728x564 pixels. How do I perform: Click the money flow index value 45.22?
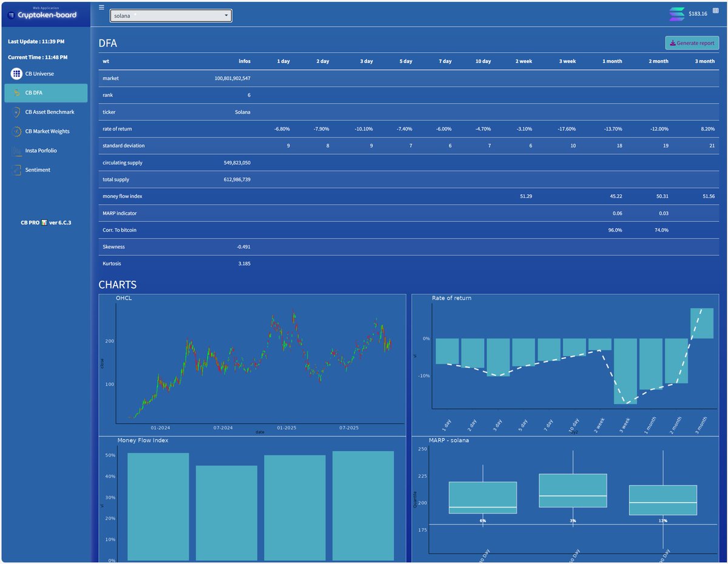(616, 196)
